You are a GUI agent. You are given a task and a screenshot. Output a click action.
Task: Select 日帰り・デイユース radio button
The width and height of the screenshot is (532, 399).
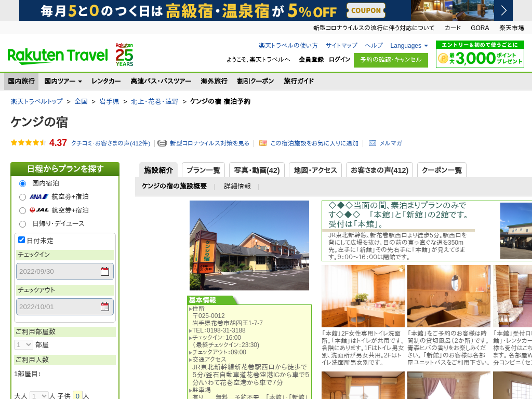[x=22, y=224]
